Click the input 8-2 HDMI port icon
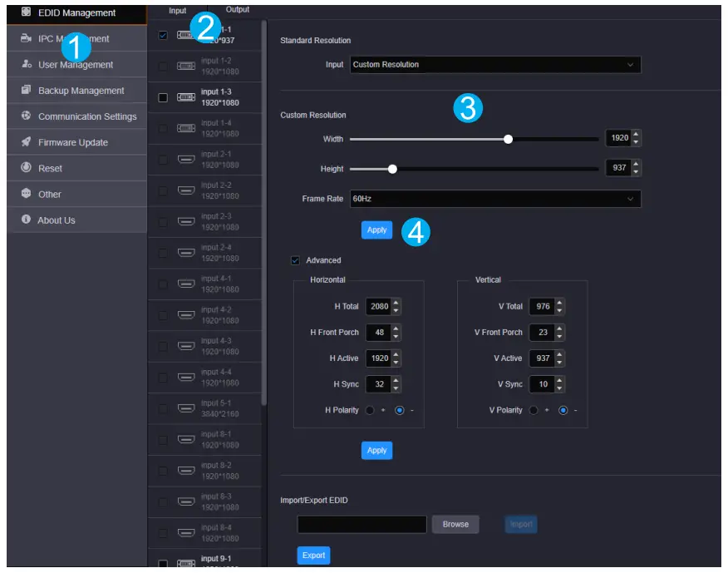Screen dimensions: 728x573 pyautogui.click(x=186, y=471)
